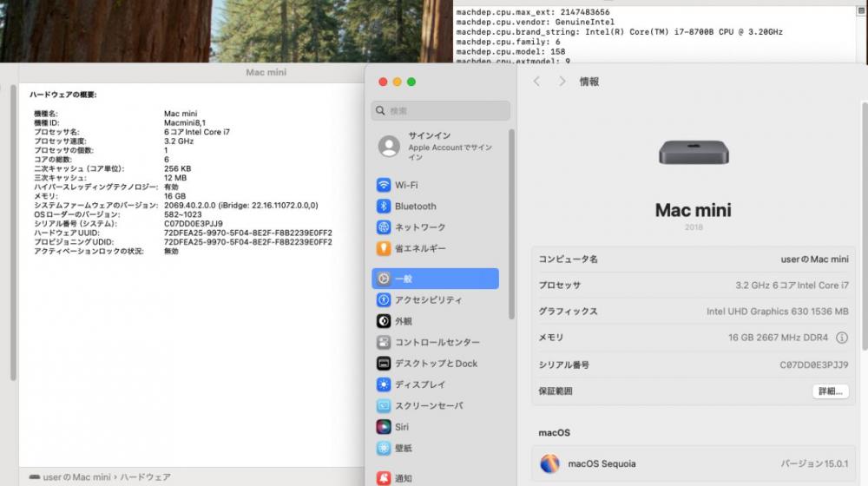
Task: Click 16 GB 2667 MHz DDR4 text
Action: click(778, 338)
